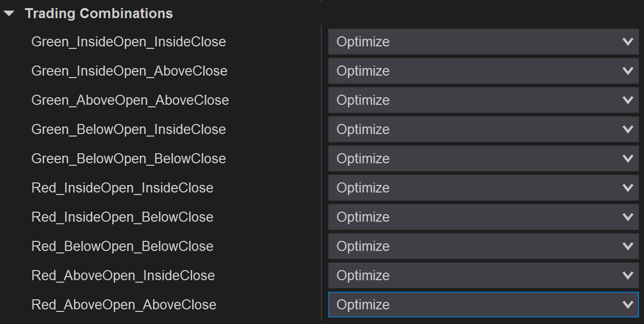Open Red_AboveOpen_InsideClose dropdown
This screenshot has width=644, height=324.
483,276
